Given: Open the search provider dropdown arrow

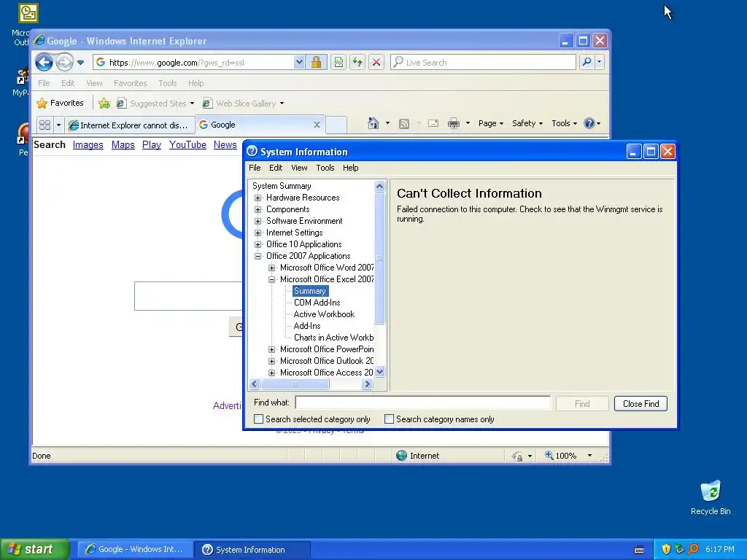Looking at the screenshot, I should [x=600, y=62].
